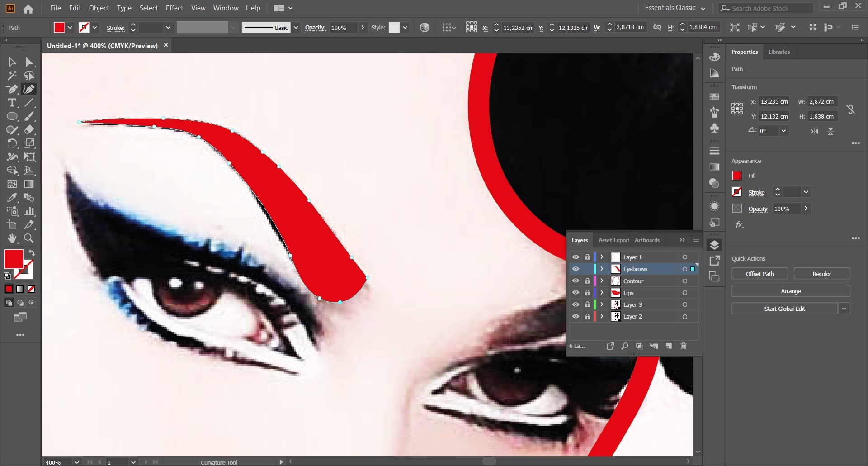
Task: Open the File menu
Action: point(56,8)
